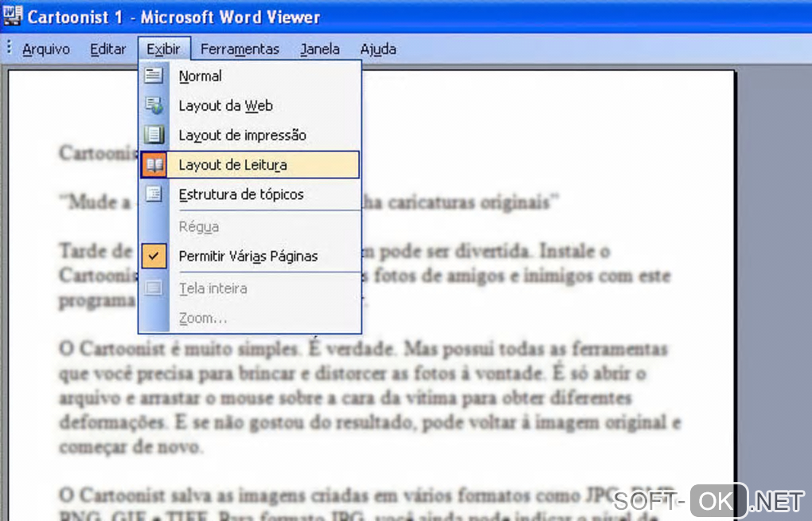The width and height of the screenshot is (812, 521).
Task: Select Normal view entry
Action: coord(250,76)
